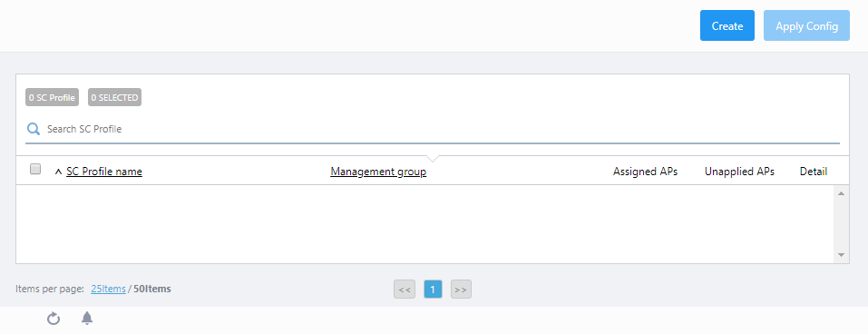The width and height of the screenshot is (868, 334).
Task: Open notifications bell icon
Action: point(87,318)
